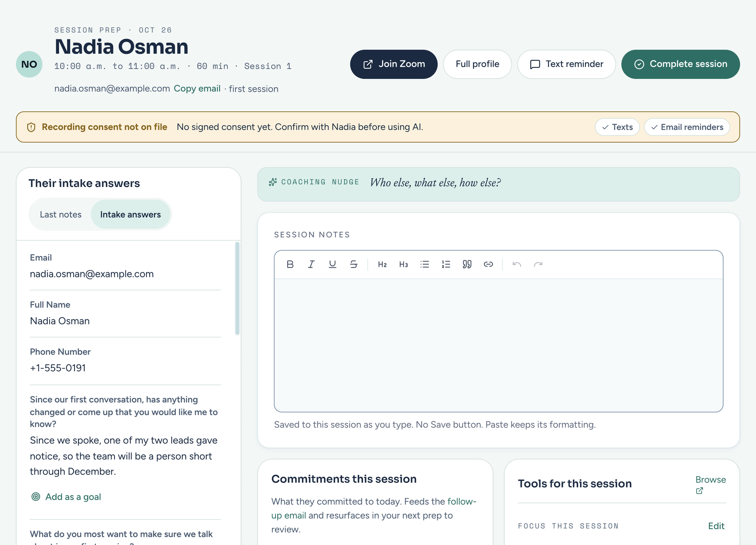
Task: Apply italic formatting in notes toolbar
Action: [x=311, y=264]
